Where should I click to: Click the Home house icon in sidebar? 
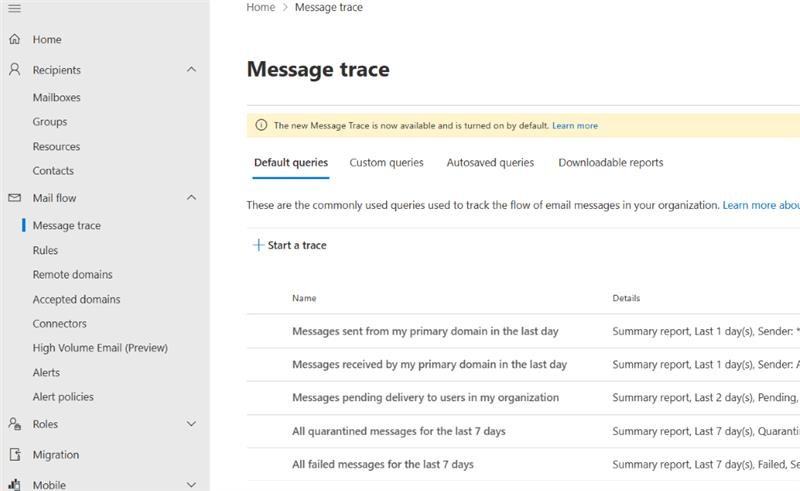coord(14,40)
